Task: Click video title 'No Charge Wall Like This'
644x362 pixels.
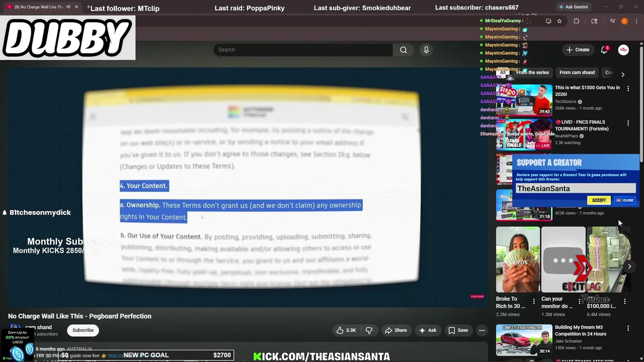Action: coord(79,316)
